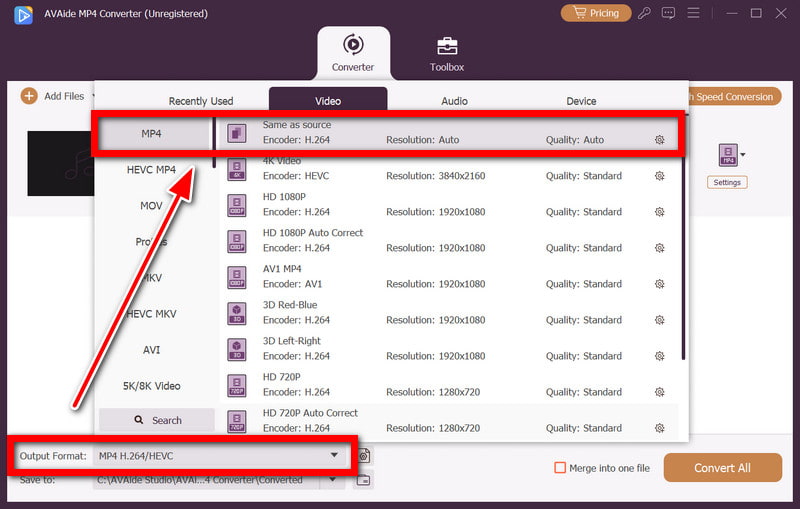800x509 pixels.
Task: Open the Recently Used tab
Action: [x=201, y=101]
